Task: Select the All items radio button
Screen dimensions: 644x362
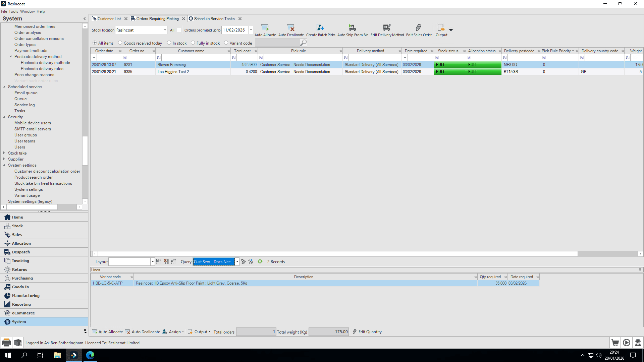Action: coord(95,43)
